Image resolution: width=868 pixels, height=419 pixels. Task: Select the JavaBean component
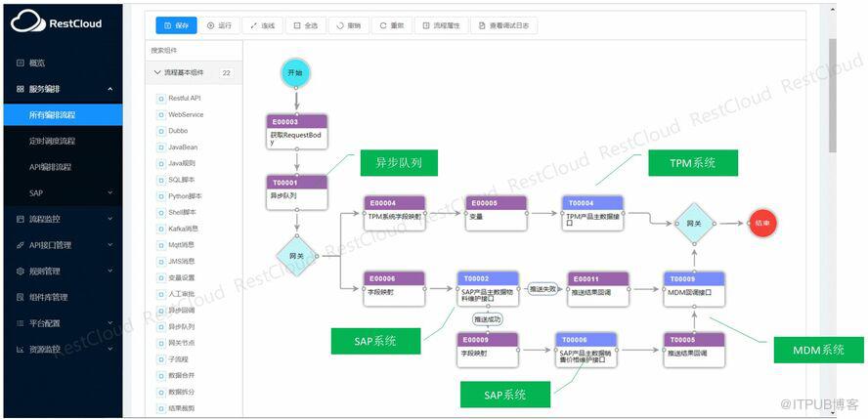point(178,147)
